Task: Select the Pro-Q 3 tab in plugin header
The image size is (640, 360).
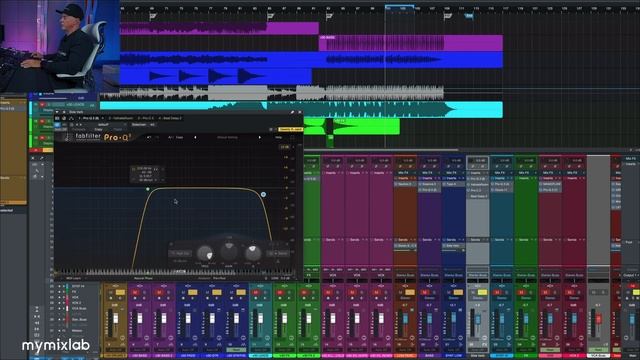Action: pos(91,118)
